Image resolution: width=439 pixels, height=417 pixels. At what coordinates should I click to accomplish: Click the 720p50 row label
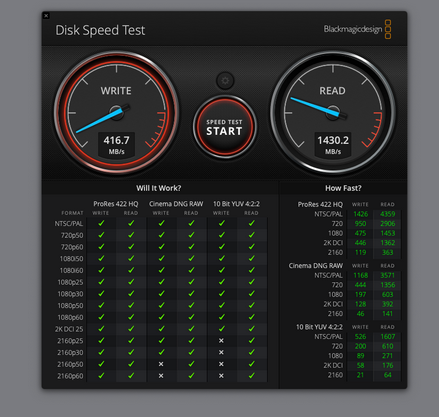(72, 235)
